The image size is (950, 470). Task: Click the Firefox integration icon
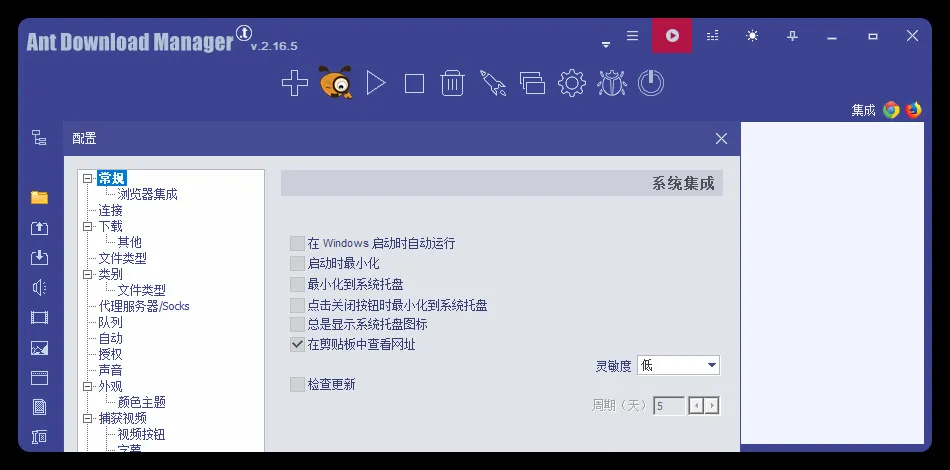pyautogui.click(x=914, y=110)
